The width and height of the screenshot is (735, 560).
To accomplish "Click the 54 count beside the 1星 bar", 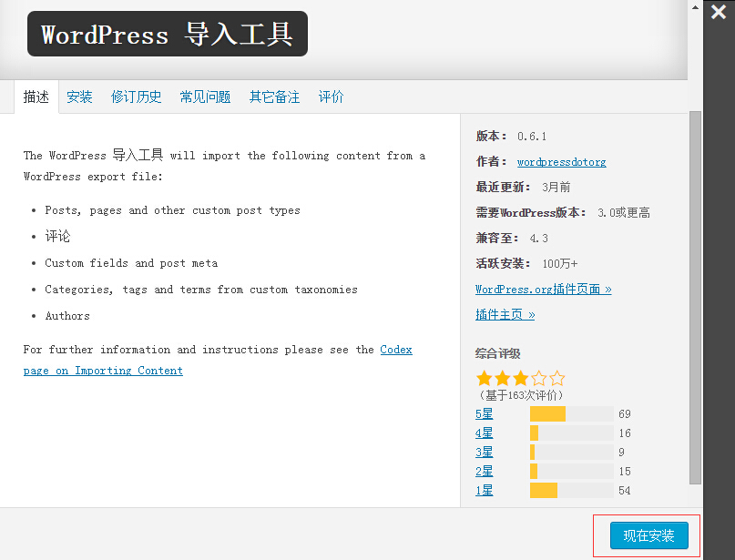I will point(625,491).
